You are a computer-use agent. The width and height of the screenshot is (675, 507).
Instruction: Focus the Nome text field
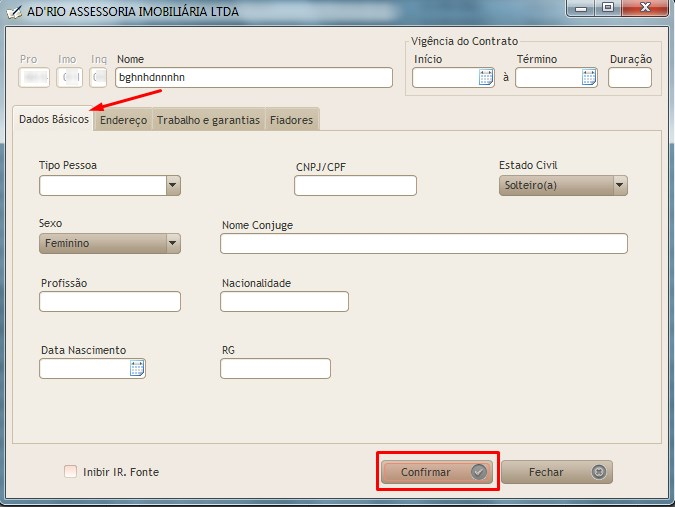[254, 77]
